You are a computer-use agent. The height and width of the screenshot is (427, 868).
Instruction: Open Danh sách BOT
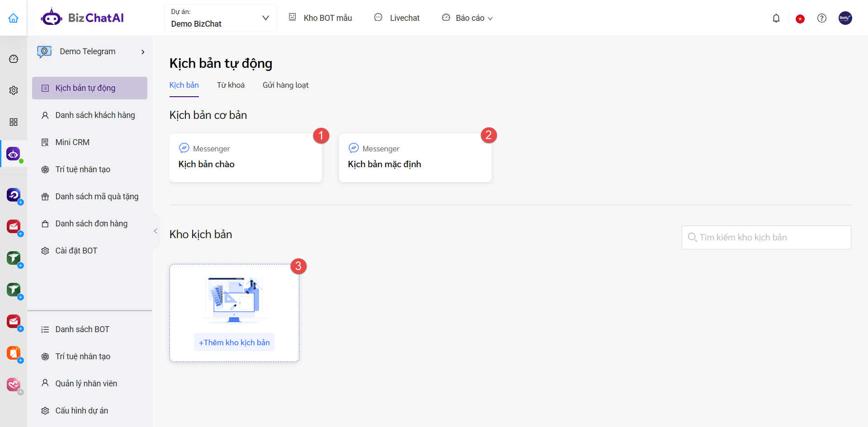pyautogui.click(x=90, y=329)
